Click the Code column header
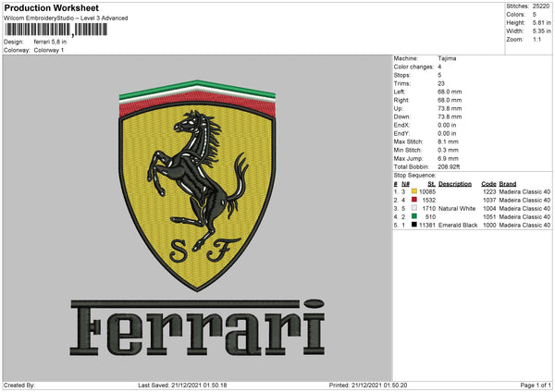 tap(488, 184)
